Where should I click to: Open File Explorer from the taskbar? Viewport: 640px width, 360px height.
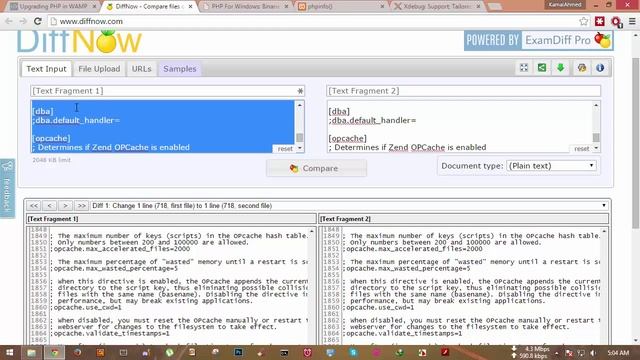pos(31,353)
